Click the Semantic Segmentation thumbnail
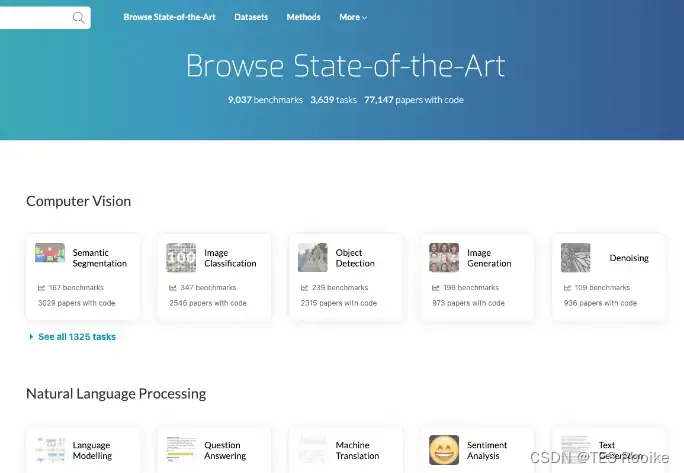Image resolution: width=684 pixels, height=473 pixels. [50, 253]
